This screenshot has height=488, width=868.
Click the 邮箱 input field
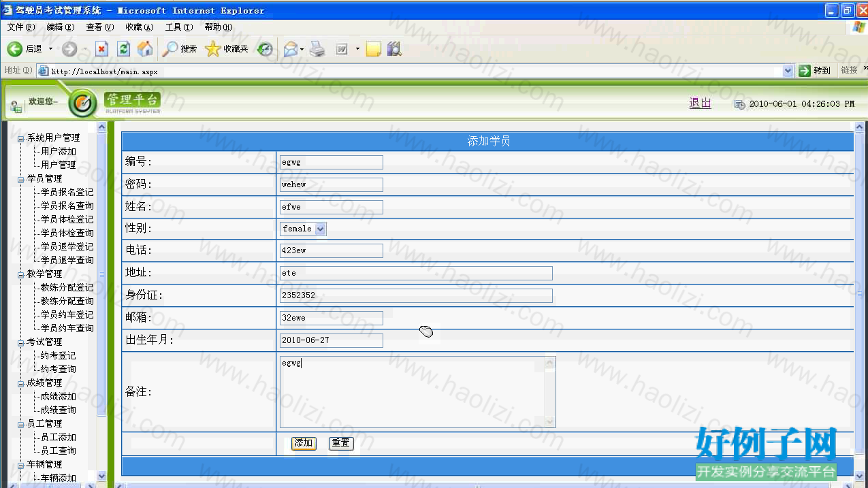coord(331,318)
